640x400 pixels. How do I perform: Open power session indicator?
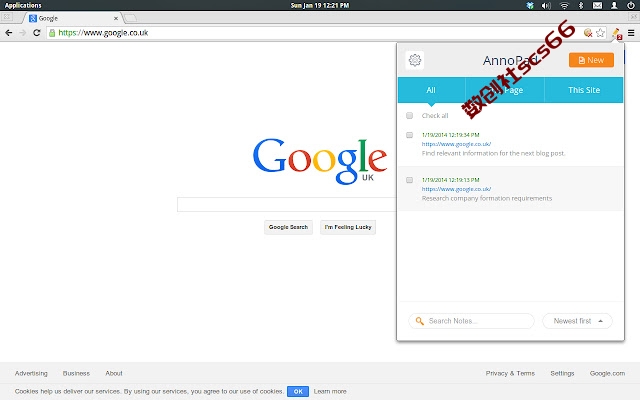click(631, 5)
